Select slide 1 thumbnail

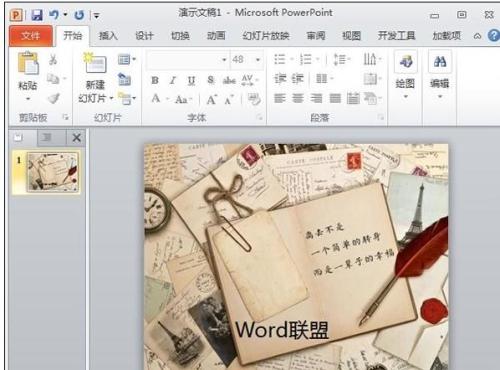pyautogui.click(x=53, y=172)
